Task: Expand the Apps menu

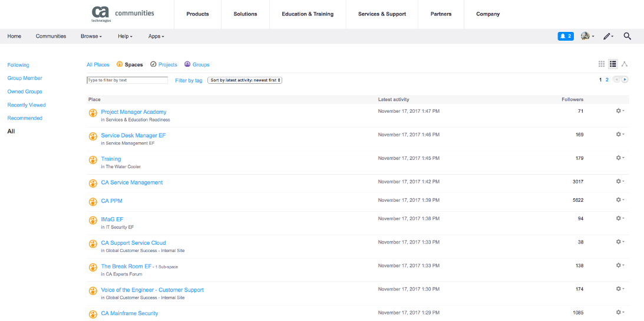Action: 156,36
